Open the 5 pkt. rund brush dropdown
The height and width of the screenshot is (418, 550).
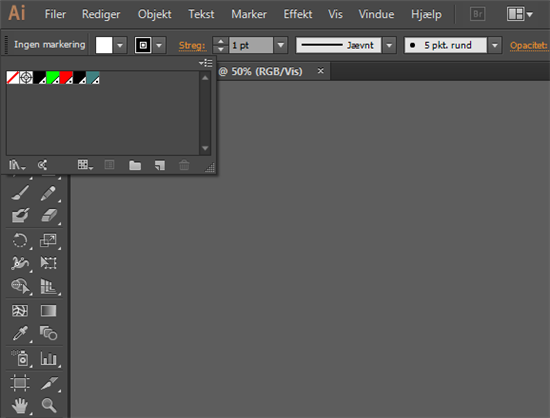coord(495,45)
